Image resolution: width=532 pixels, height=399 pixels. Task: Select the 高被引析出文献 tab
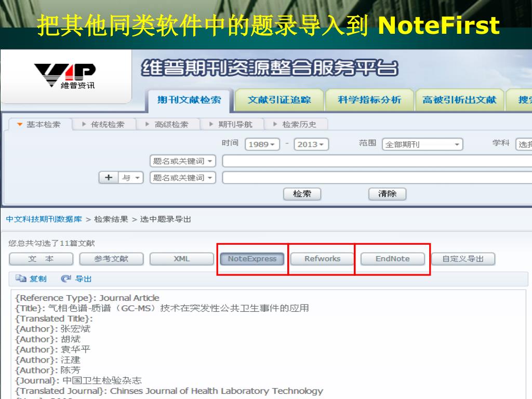tap(459, 100)
